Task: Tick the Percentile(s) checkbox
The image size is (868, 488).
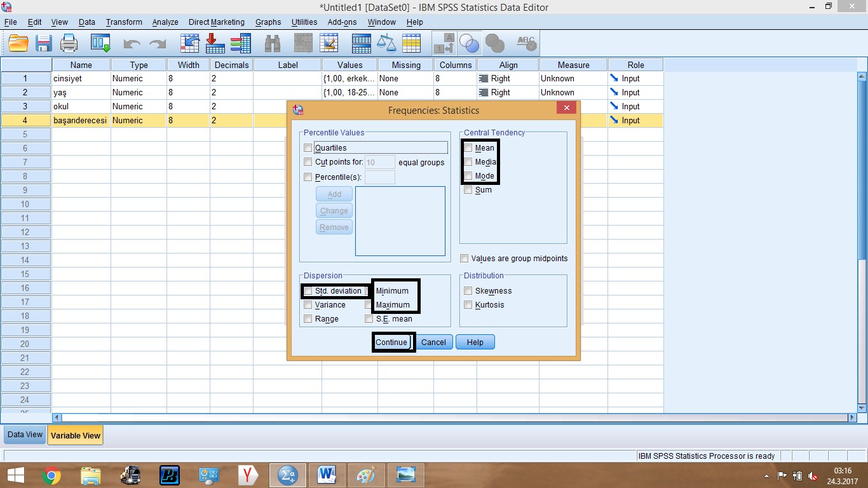Action: tap(308, 177)
